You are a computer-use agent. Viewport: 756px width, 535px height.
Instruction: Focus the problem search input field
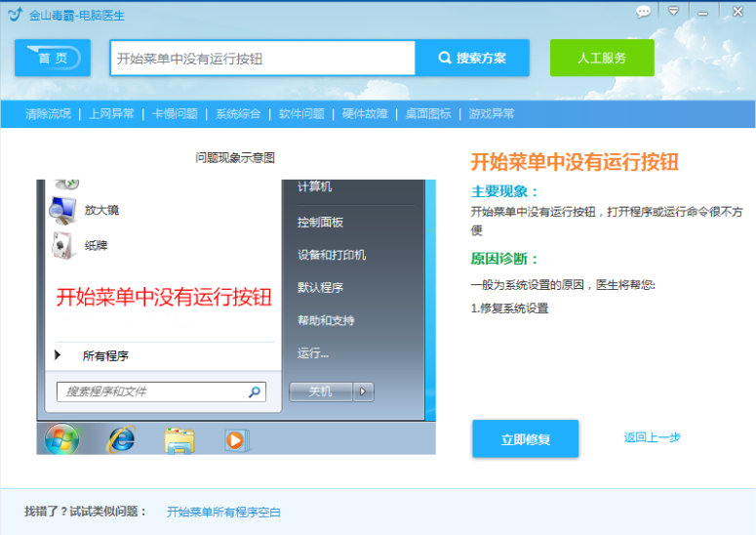[262, 59]
